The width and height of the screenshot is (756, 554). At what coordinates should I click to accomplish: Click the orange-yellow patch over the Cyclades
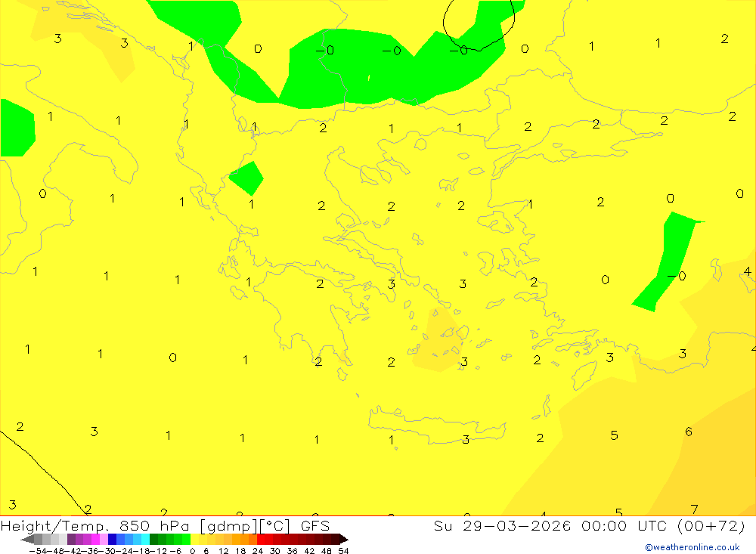tap(440, 340)
